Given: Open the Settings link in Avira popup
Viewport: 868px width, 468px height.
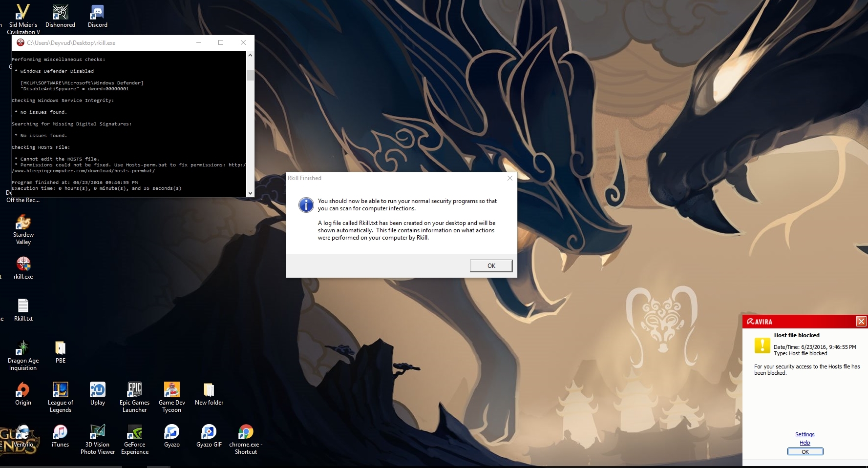Looking at the screenshot, I should (x=805, y=434).
